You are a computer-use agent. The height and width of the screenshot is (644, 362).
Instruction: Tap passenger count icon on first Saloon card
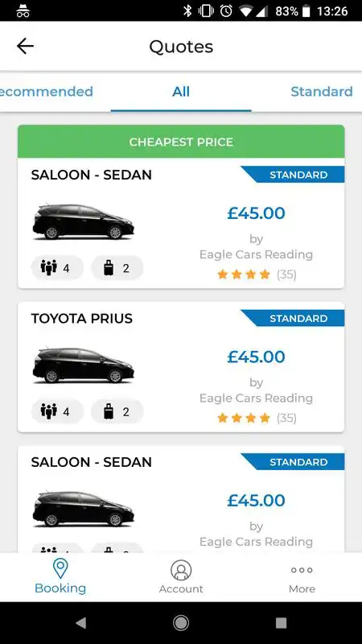click(x=48, y=268)
